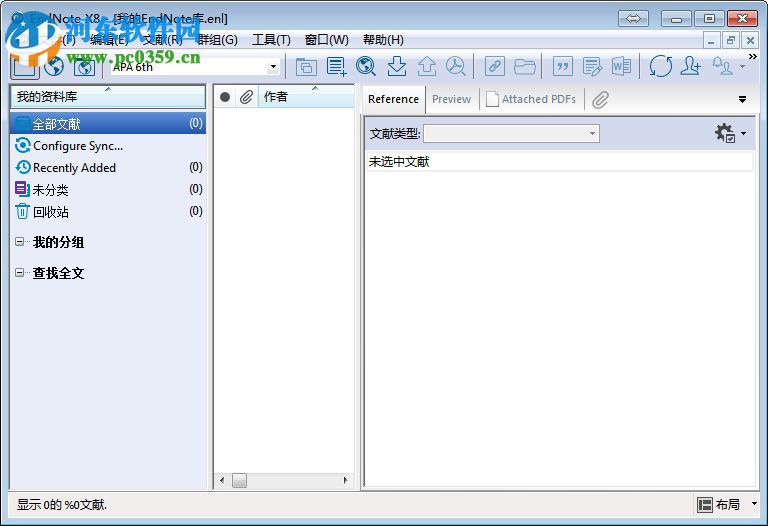
Task: Sort by attachment paperclip column header
Action: click(246, 97)
